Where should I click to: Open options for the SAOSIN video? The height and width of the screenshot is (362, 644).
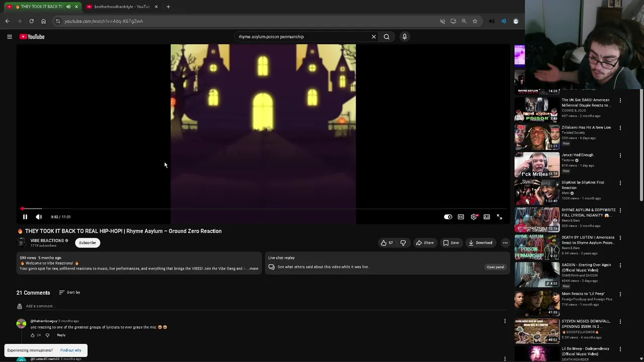pos(620,265)
